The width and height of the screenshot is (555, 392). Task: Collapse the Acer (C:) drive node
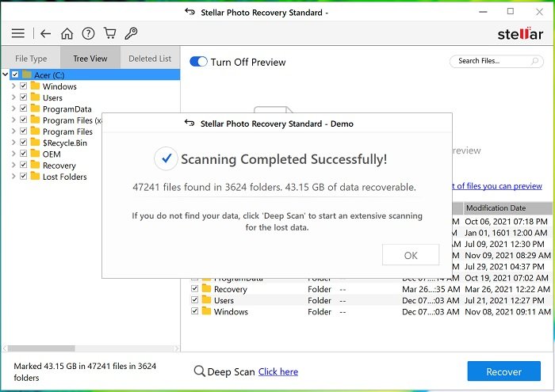tap(6, 75)
